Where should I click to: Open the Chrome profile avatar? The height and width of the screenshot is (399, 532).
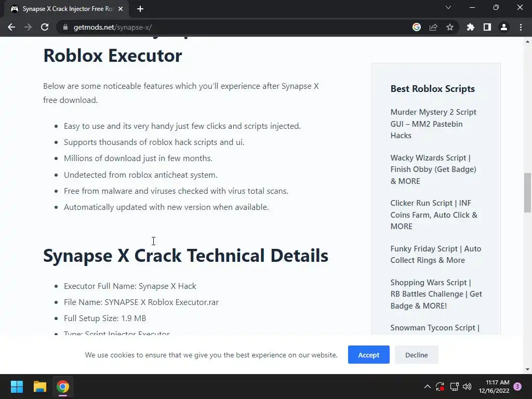504,27
